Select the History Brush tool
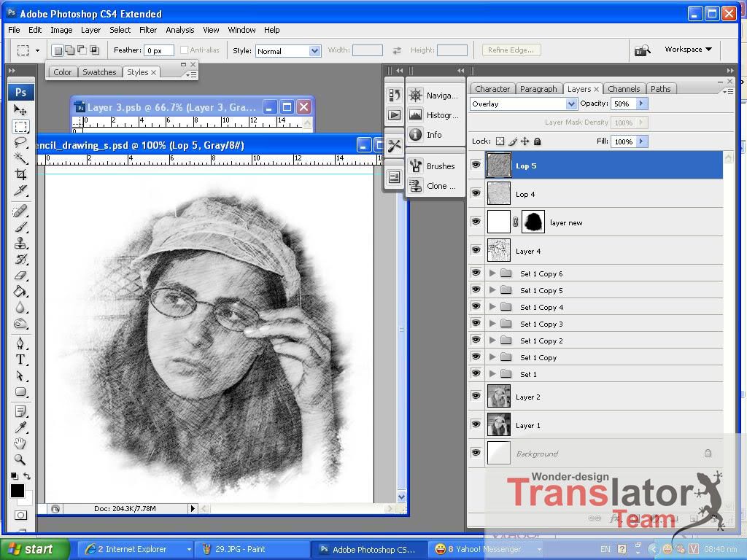The image size is (747, 560). click(x=20, y=260)
